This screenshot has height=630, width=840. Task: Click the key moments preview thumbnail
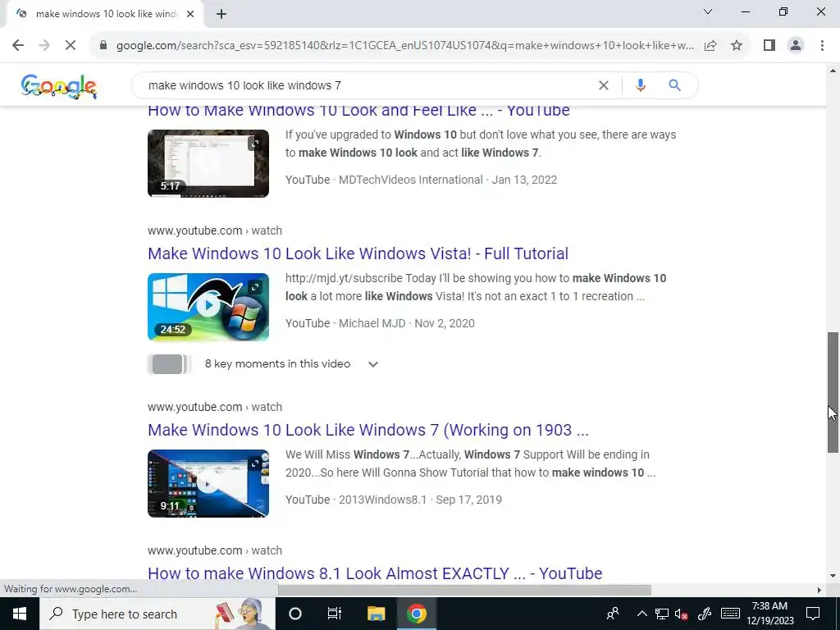[169, 364]
